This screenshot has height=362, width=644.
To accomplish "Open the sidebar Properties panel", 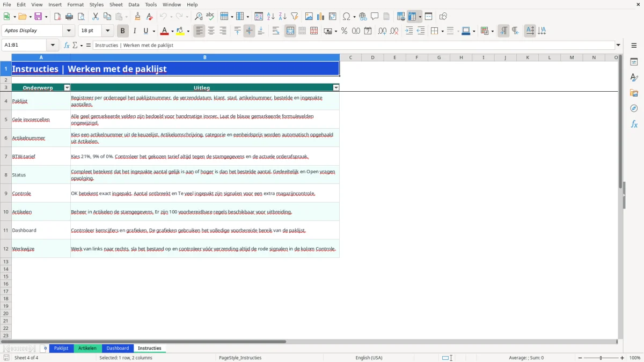I will point(634,62).
